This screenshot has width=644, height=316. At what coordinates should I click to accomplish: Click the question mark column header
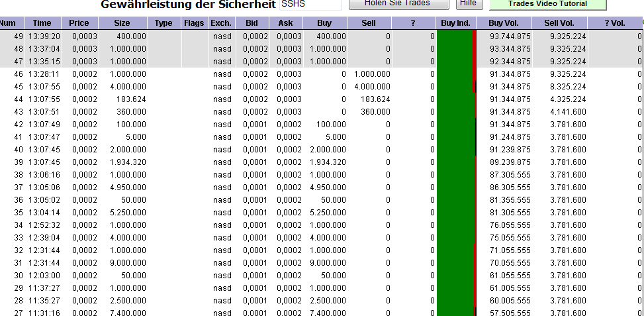[413, 23]
